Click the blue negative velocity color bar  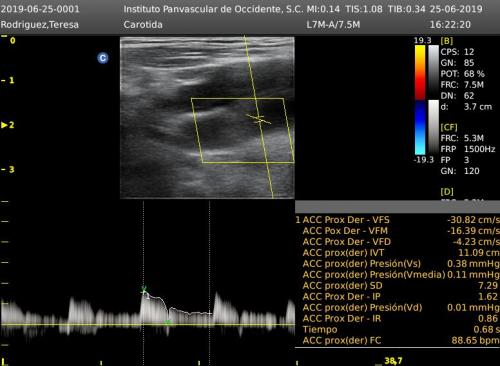click(420, 128)
